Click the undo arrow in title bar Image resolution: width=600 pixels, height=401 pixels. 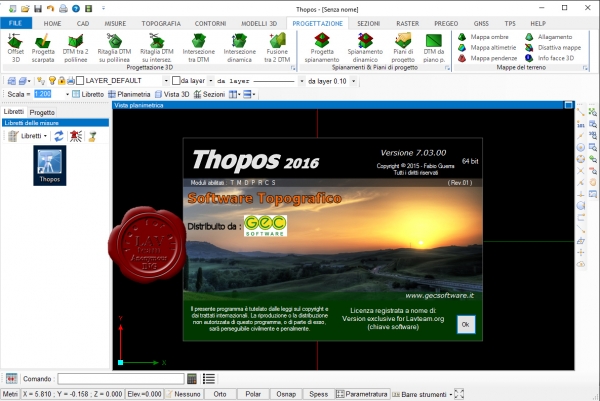(x=50, y=8)
